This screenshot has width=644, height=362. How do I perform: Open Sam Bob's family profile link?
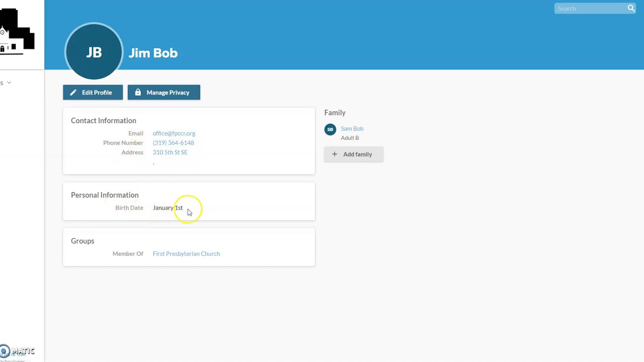point(352,129)
